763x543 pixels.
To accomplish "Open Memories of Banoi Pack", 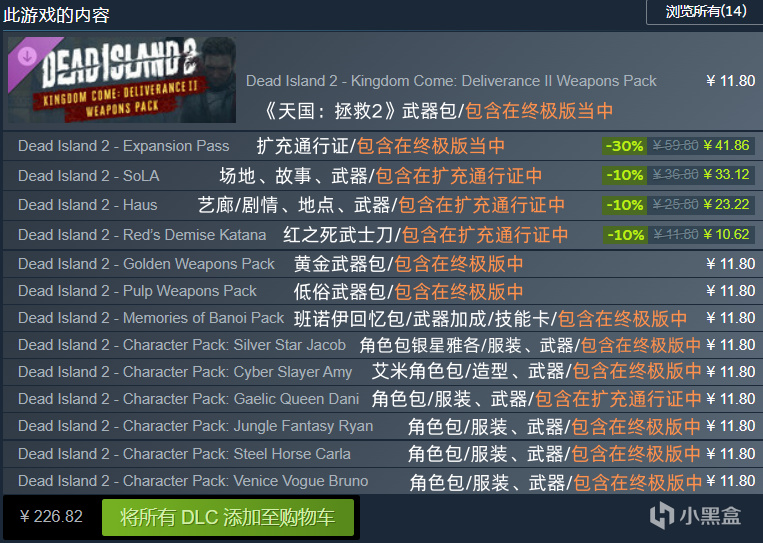I will [x=151, y=318].
